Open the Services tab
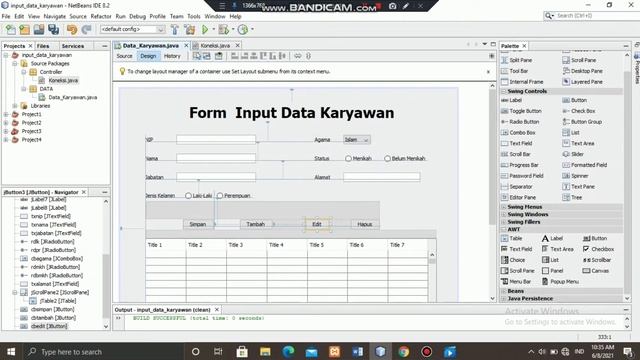The image size is (640, 360). click(73, 46)
